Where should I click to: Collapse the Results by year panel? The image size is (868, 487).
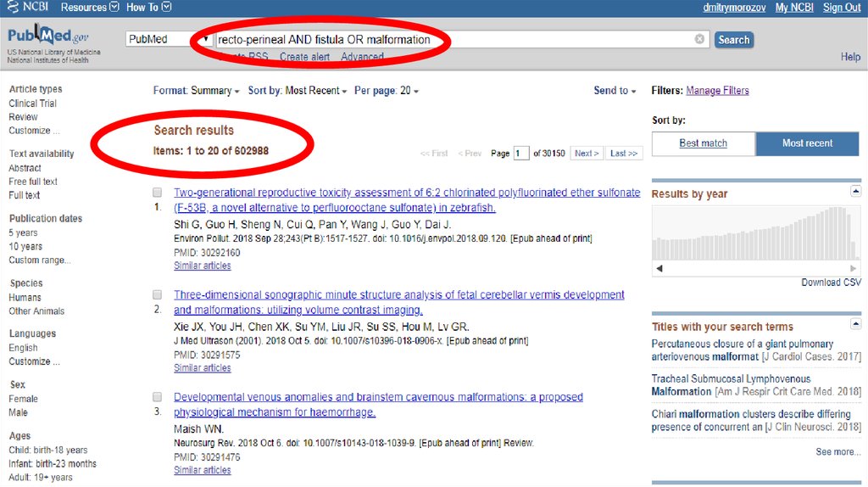pyautogui.click(x=855, y=192)
